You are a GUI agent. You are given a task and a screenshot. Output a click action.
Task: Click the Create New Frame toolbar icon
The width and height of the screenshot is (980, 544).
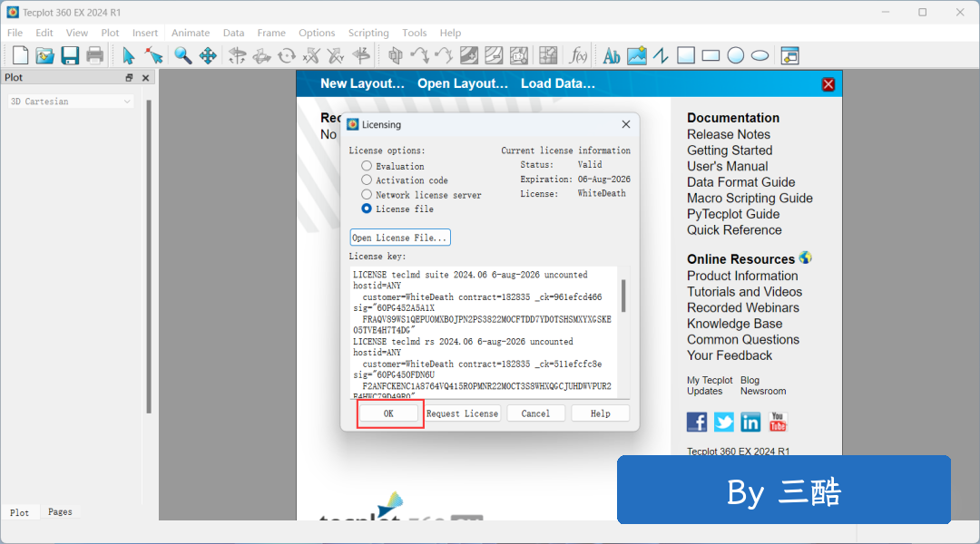pyautogui.click(x=790, y=55)
